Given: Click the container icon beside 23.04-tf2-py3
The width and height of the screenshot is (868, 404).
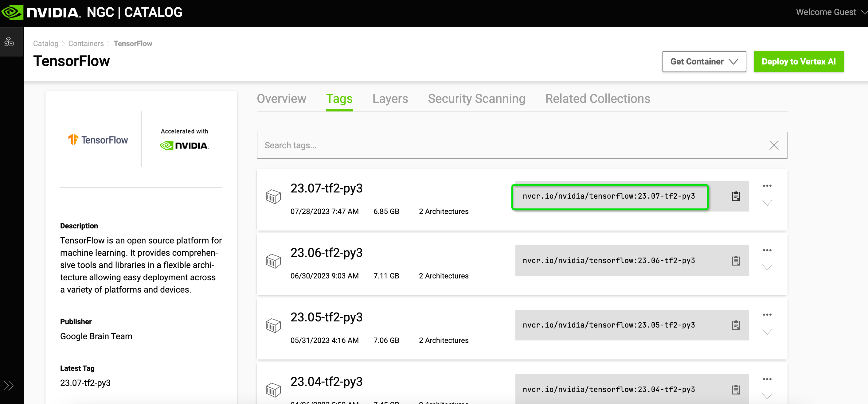Looking at the screenshot, I should tap(273, 390).
